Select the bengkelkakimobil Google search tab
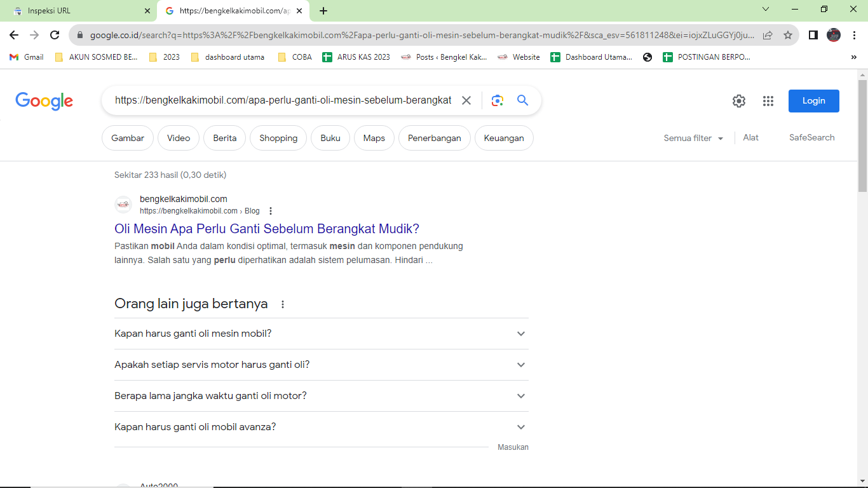The image size is (868, 488). tap(232, 11)
